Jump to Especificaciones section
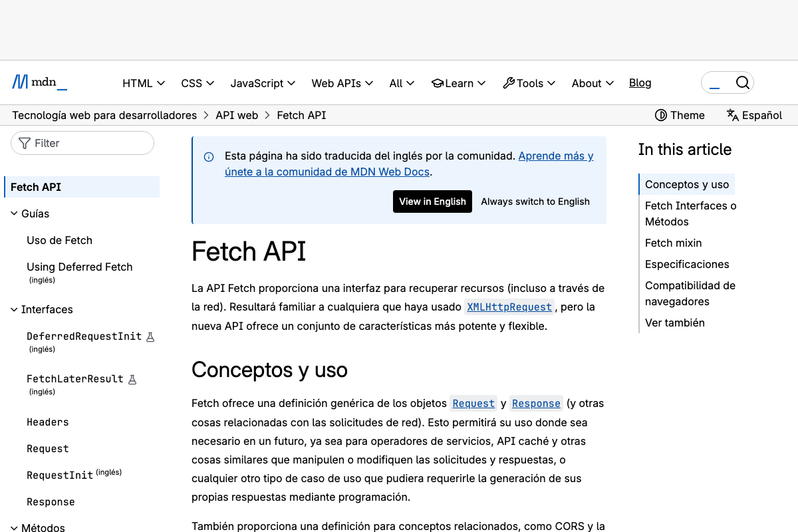This screenshot has width=798, height=532. (x=687, y=264)
